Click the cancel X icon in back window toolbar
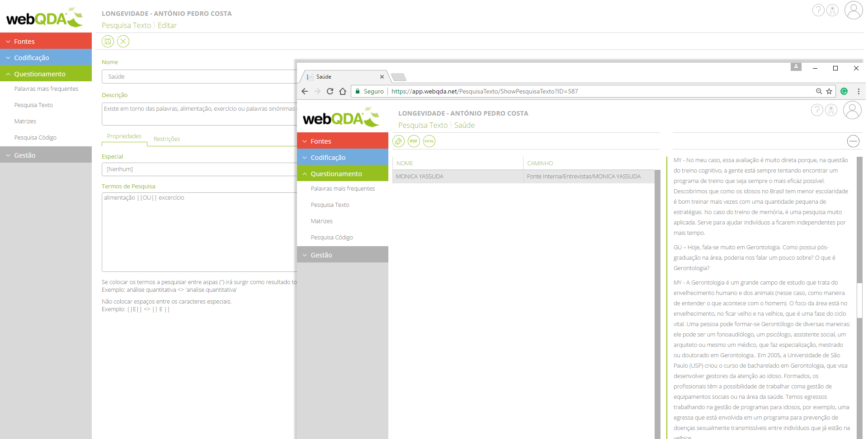Image resolution: width=868 pixels, height=439 pixels. point(123,42)
